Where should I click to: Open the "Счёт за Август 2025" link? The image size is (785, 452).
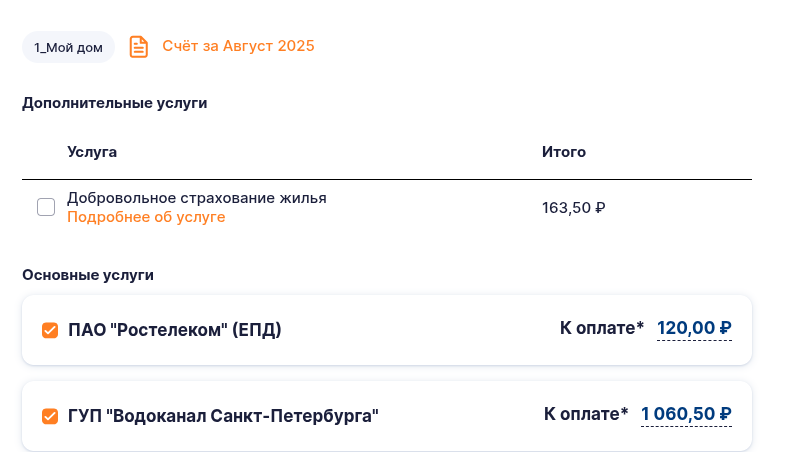[x=238, y=46]
